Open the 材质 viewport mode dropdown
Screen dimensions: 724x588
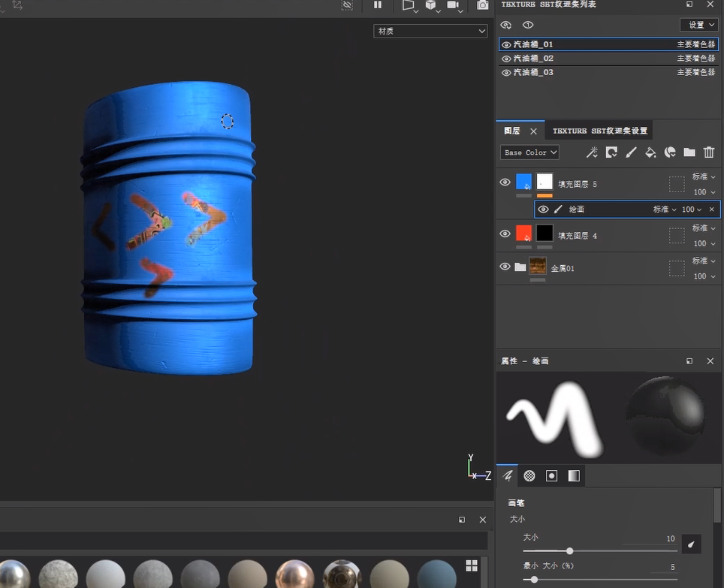pos(430,31)
